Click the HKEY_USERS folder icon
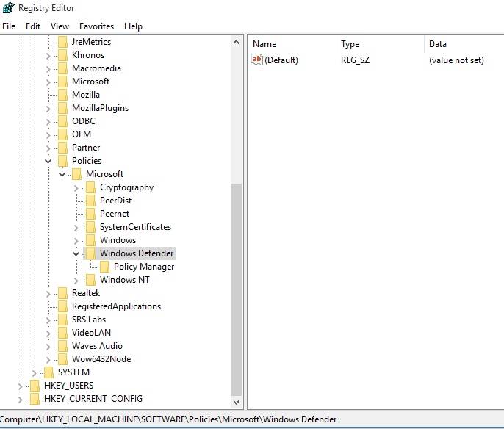Viewport: 504px width, 429px height. (x=35, y=386)
